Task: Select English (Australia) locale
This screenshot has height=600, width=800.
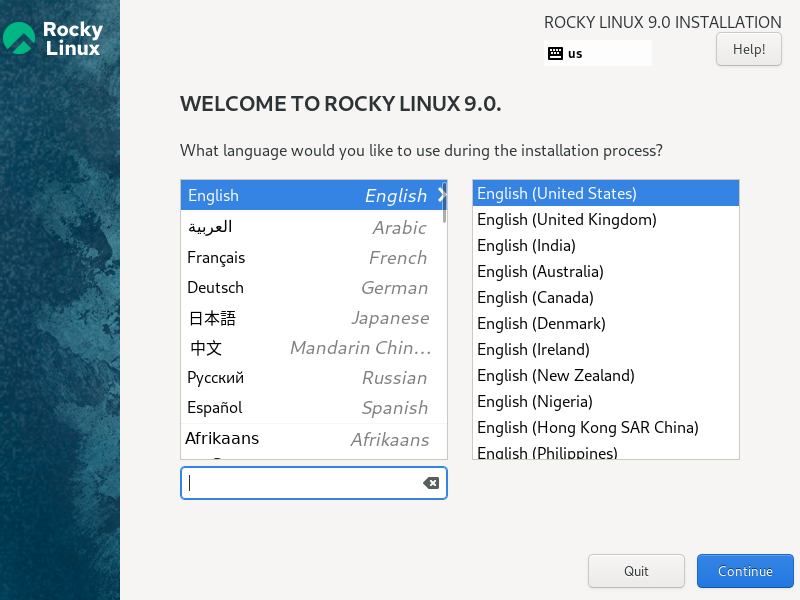Action: tap(606, 271)
